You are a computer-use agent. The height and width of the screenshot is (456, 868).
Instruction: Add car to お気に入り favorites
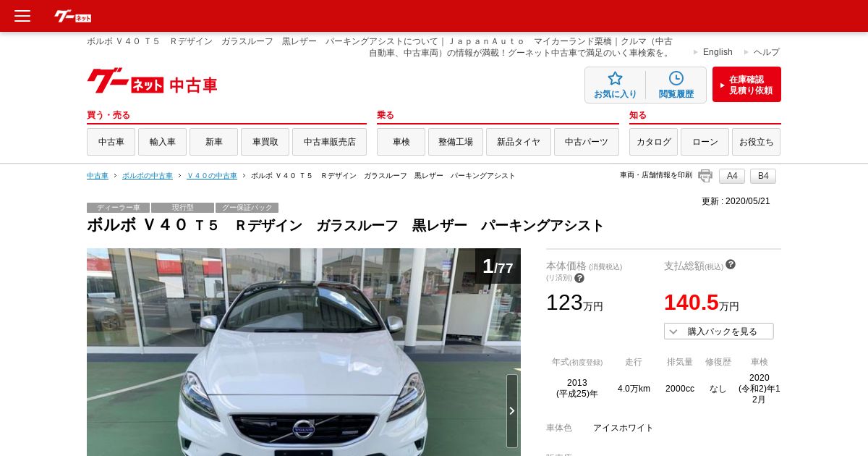[x=616, y=85]
